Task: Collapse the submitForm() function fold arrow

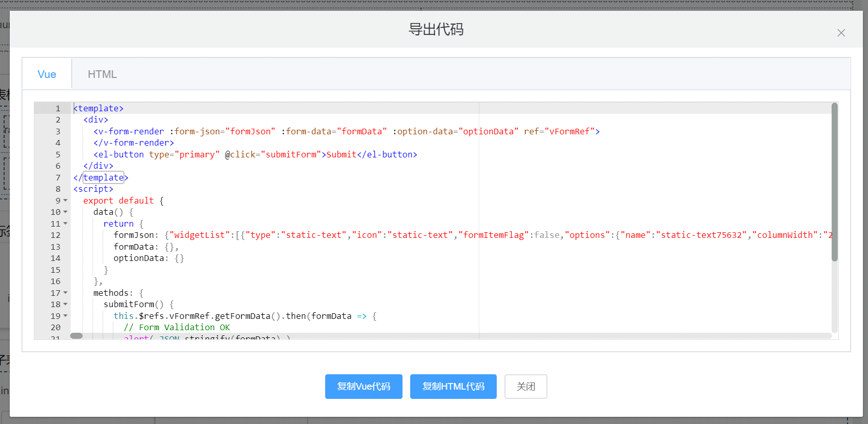Action: [x=66, y=304]
